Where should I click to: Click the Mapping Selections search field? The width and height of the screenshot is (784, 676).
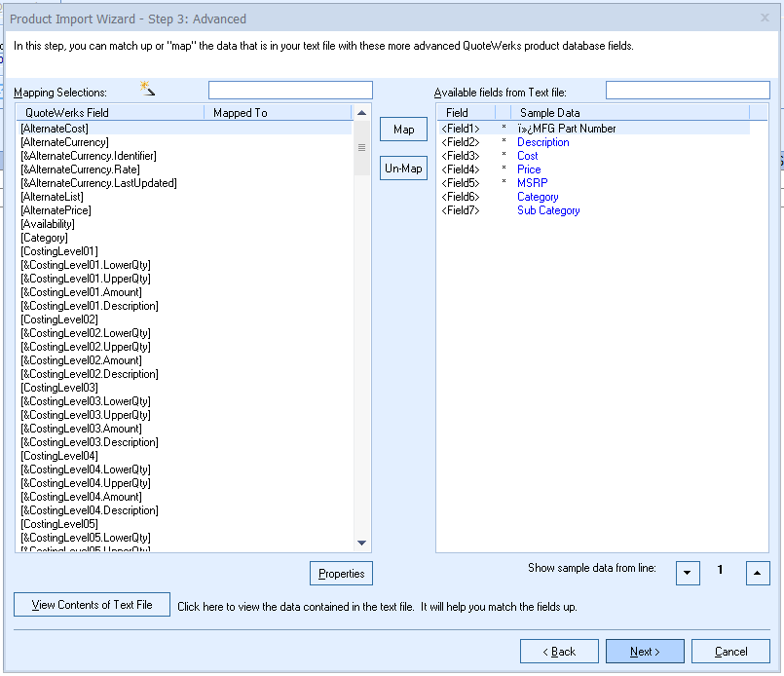(290, 91)
